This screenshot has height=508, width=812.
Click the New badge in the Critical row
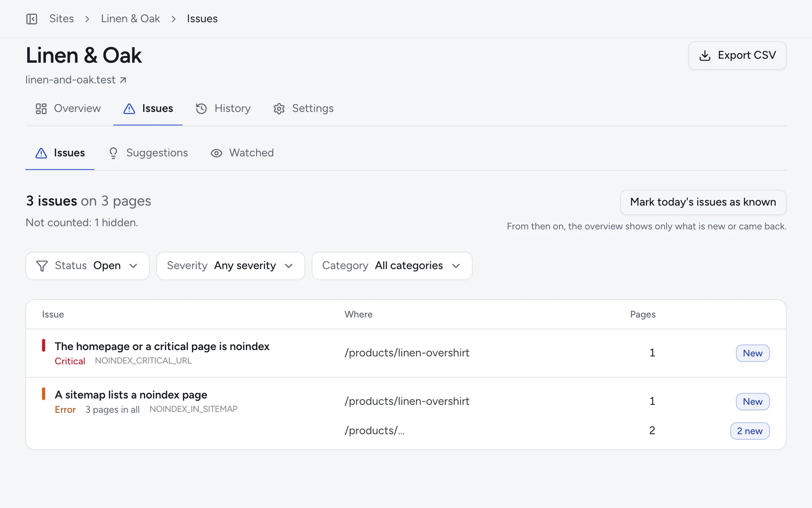753,353
